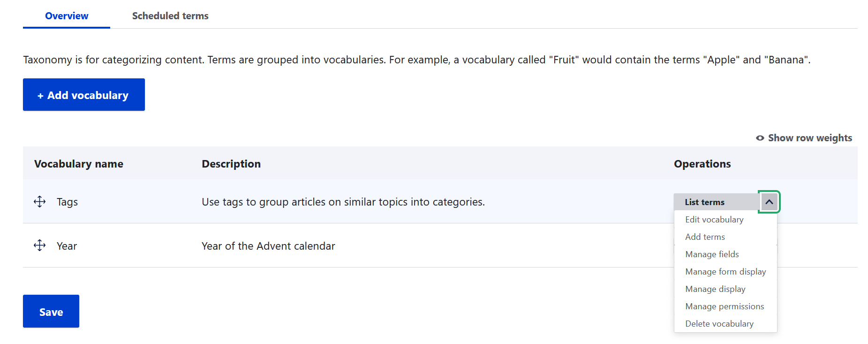Screen dimensions: 868x344
Task: Click the Year vocabulary name
Action: pyautogui.click(x=67, y=246)
